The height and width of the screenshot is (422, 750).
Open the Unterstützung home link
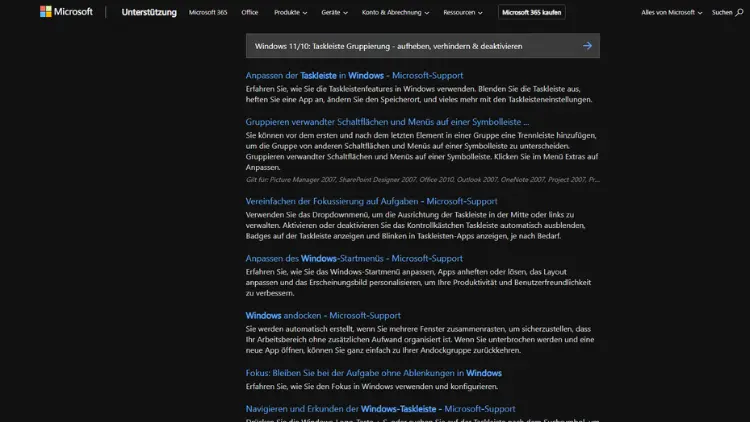149,12
